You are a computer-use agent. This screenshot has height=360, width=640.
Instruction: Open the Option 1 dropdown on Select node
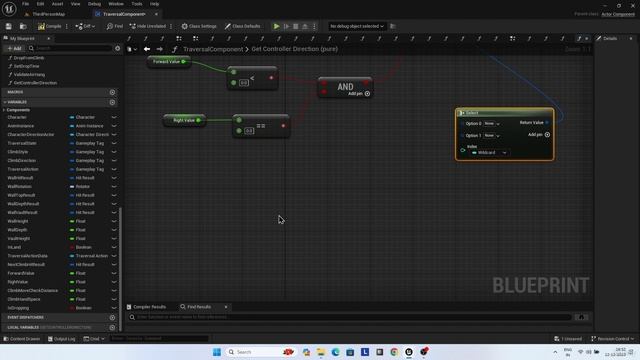click(x=491, y=136)
